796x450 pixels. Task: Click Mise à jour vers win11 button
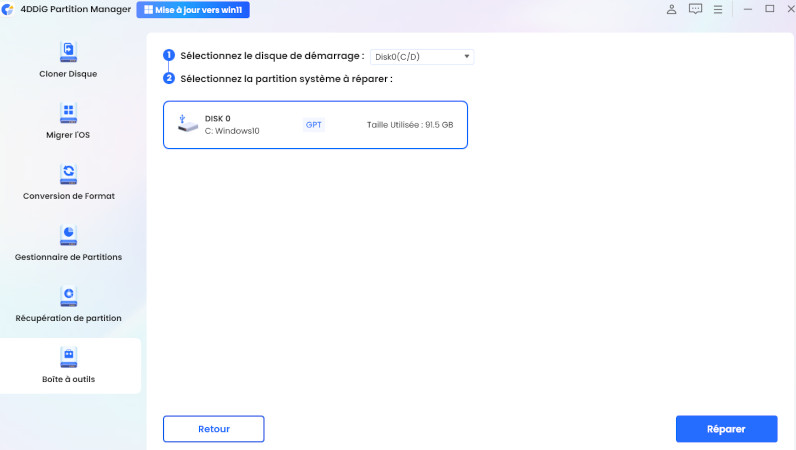tap(193, 10)
